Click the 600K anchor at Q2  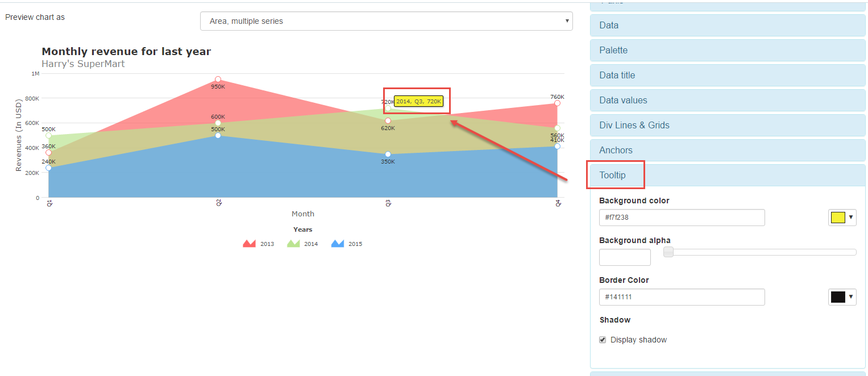click(x=218, y=123)
